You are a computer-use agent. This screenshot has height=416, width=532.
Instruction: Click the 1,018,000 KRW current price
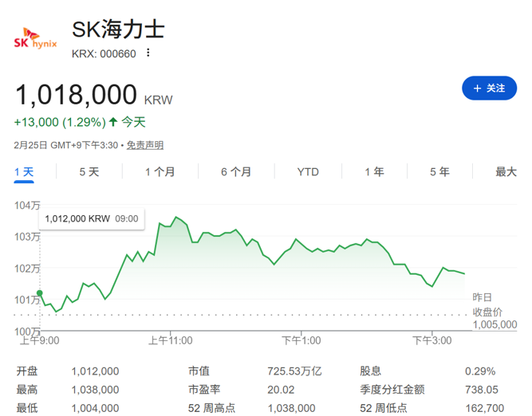(77, 95)
